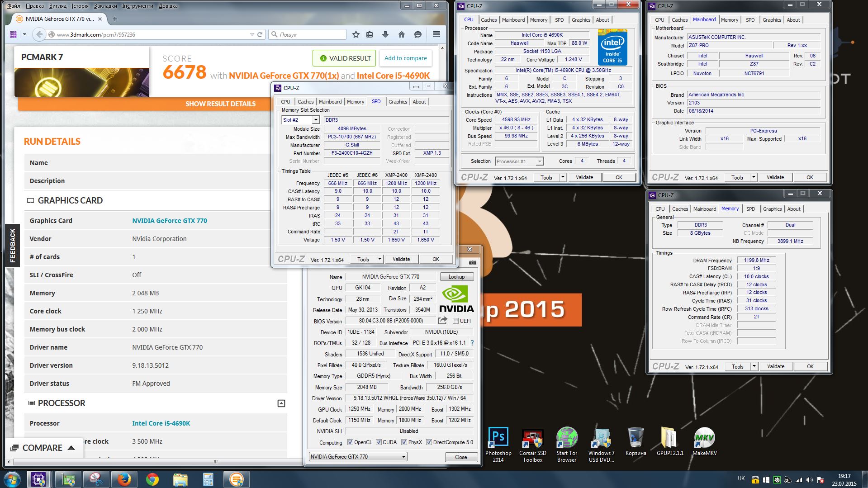
Task: Switch to Firefox in the taskbar
Action: click(124, 479)
